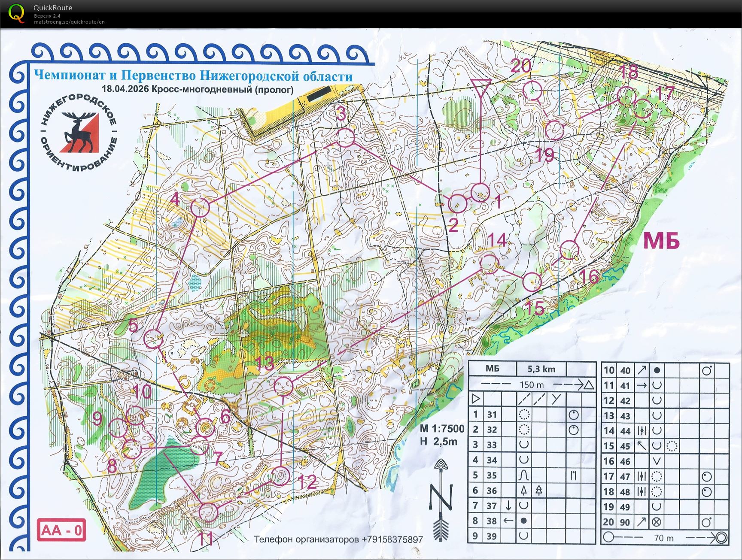Click control circle 15 on the course
The width and height of the screenshot is (742, 560).
[532, 282]
